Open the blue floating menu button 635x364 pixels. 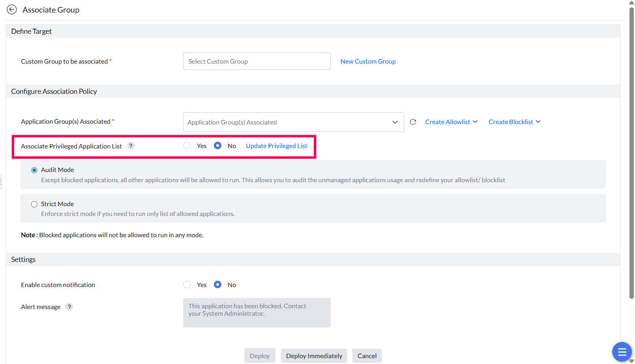coord(622,352)
